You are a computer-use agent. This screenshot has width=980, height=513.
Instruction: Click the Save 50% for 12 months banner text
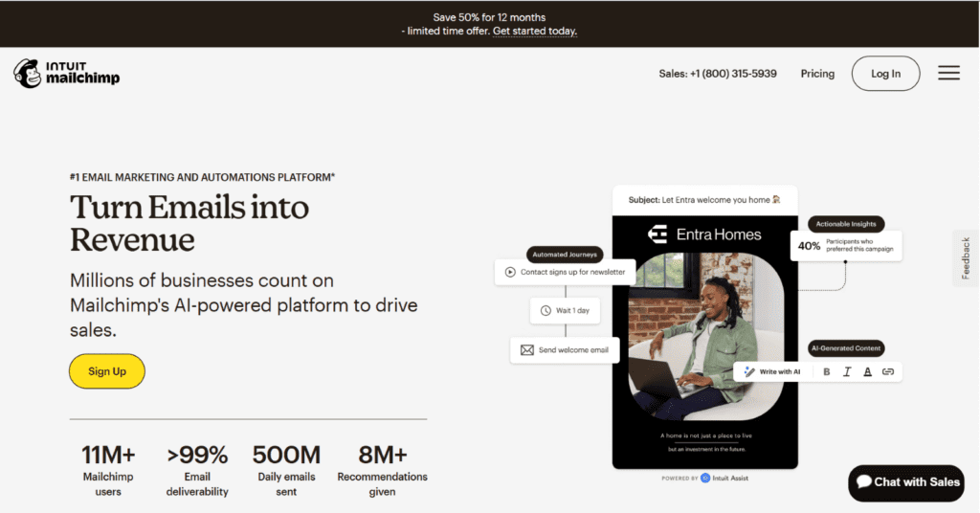[x=489, y=17]
